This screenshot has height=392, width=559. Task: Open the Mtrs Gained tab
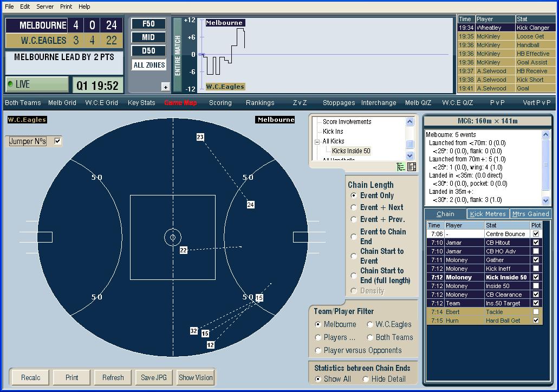[530, 214]
